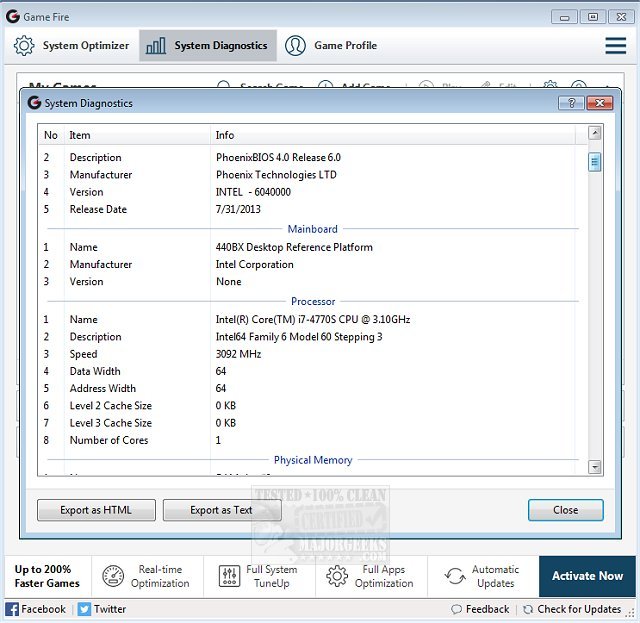Click the help button in the System Diagnostics dialog
Image resolution: width=640 pixels, height=623 pixels.
(x=571, y=103)
